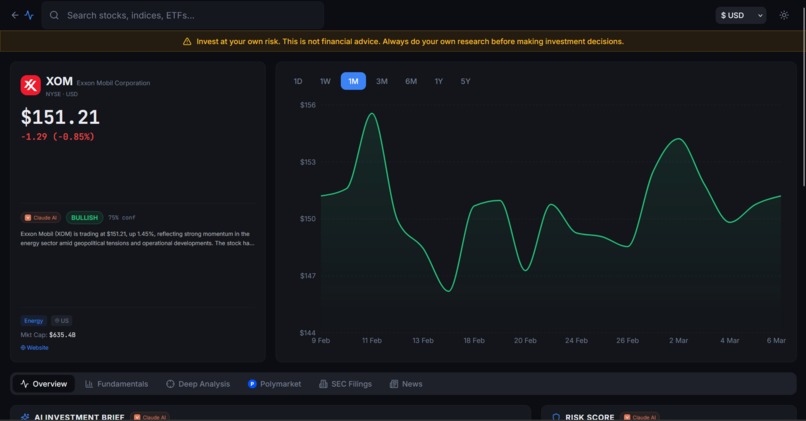The image size is (806, 421).
Task: Open the Deep Analysis tab
Action: [x=198, y=384]
